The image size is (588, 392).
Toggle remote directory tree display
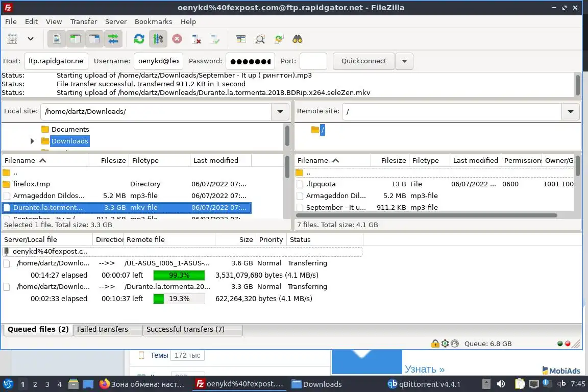point(94,39)
